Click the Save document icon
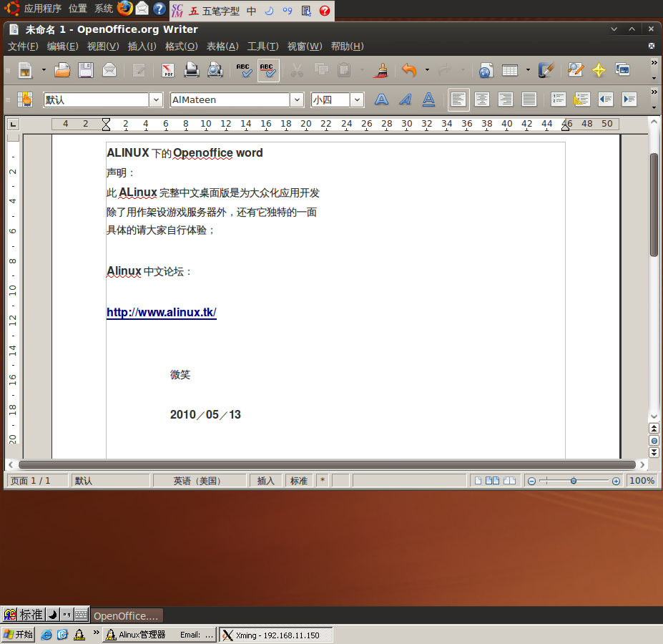 click(86, 70)
